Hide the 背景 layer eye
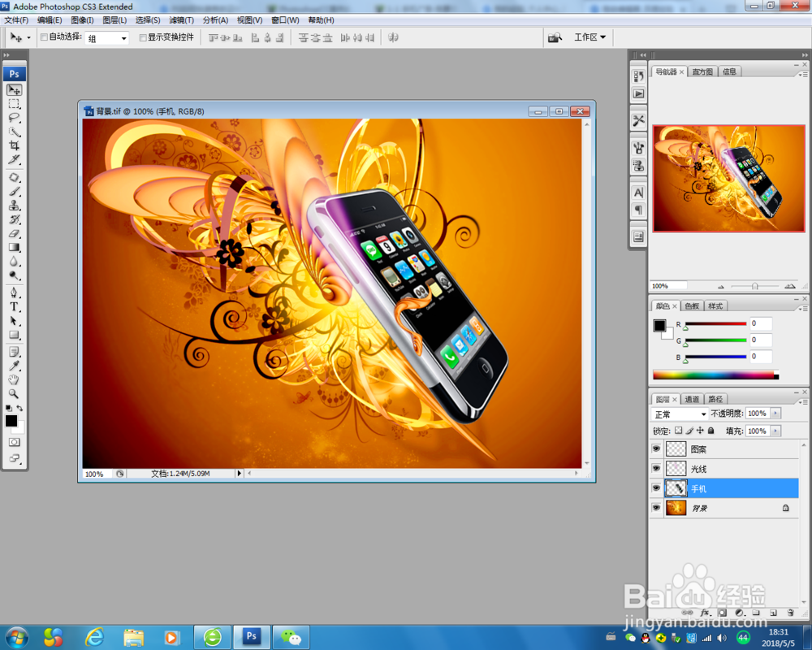Screen dimensions: 812x650 (656, 508)
